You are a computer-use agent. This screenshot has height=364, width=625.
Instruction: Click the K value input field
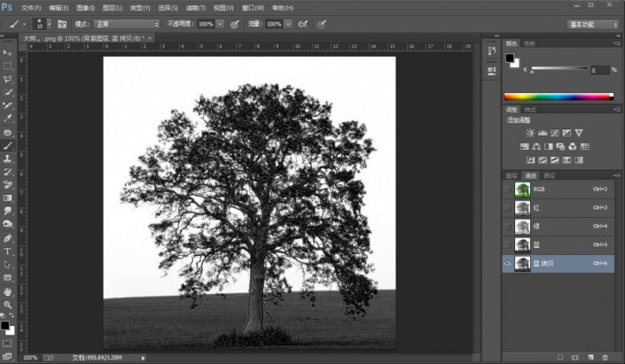click(598, 70)
